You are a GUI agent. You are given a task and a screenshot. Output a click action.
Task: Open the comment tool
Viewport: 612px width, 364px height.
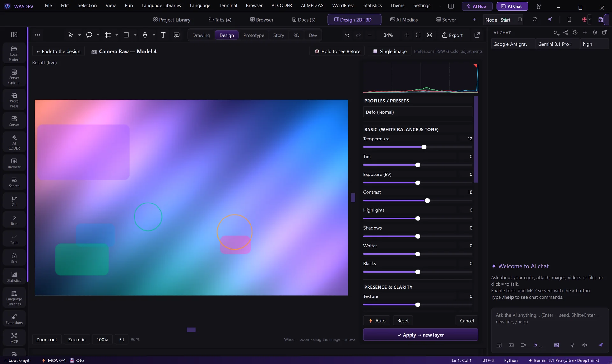tap(177, 35)
